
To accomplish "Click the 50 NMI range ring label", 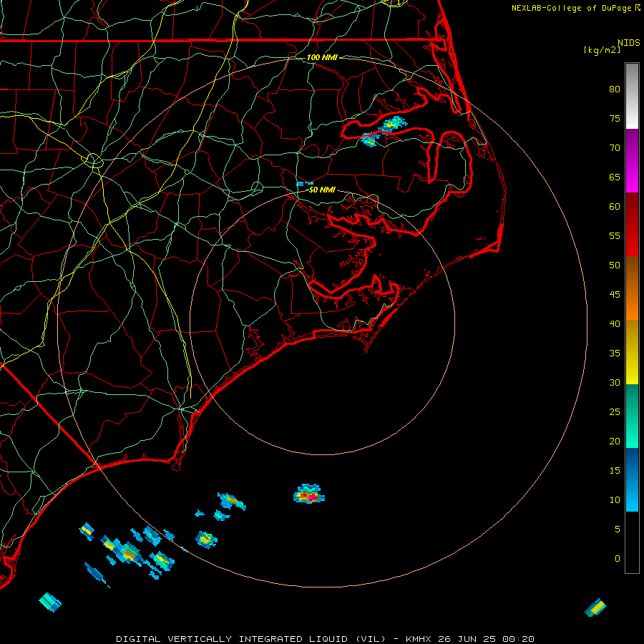I will pos(322,190).
